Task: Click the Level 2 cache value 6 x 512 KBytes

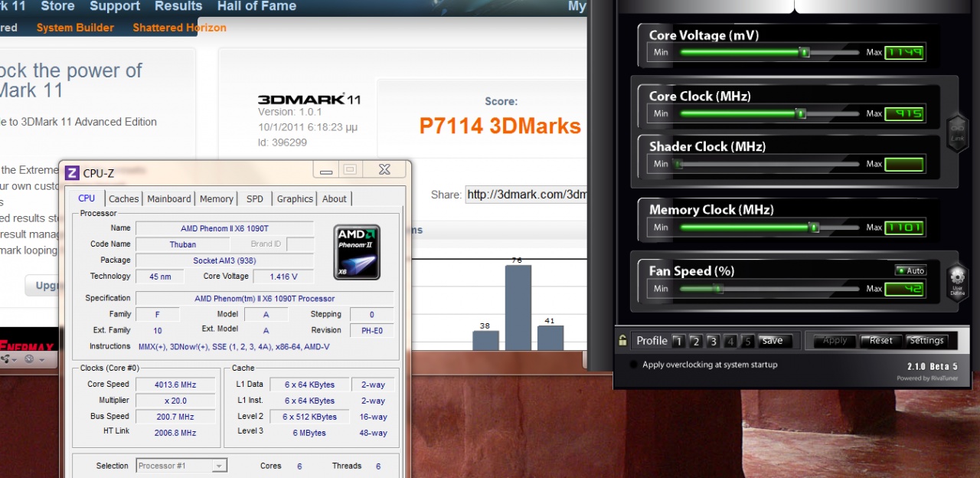Action: [x=309, y=417]
